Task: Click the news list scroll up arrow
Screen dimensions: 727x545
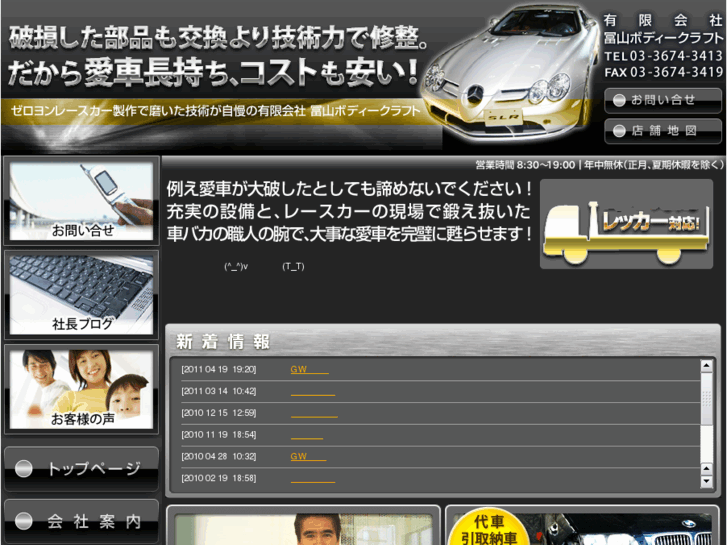Action: 706,365
